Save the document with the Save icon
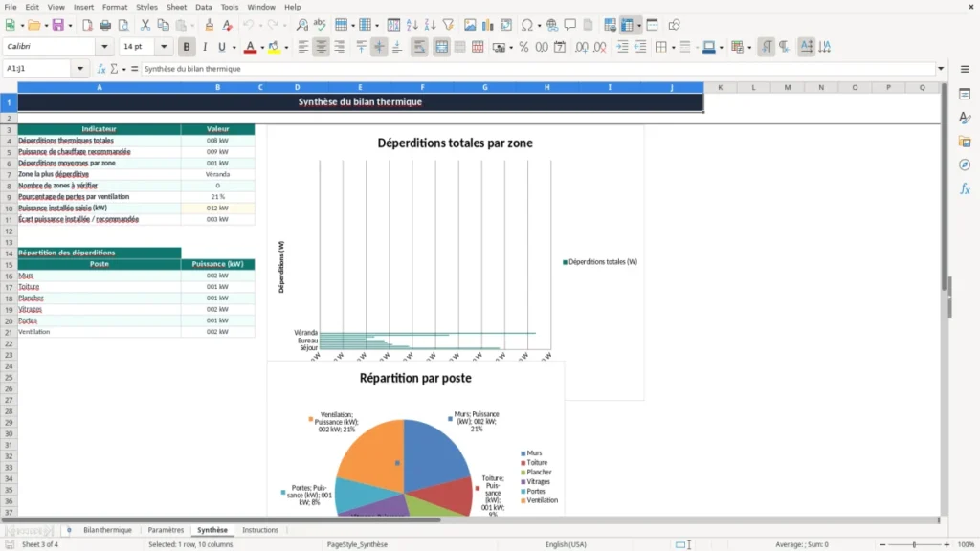The width and height of the screenshot is (980, 551). [x=58, y=25]
